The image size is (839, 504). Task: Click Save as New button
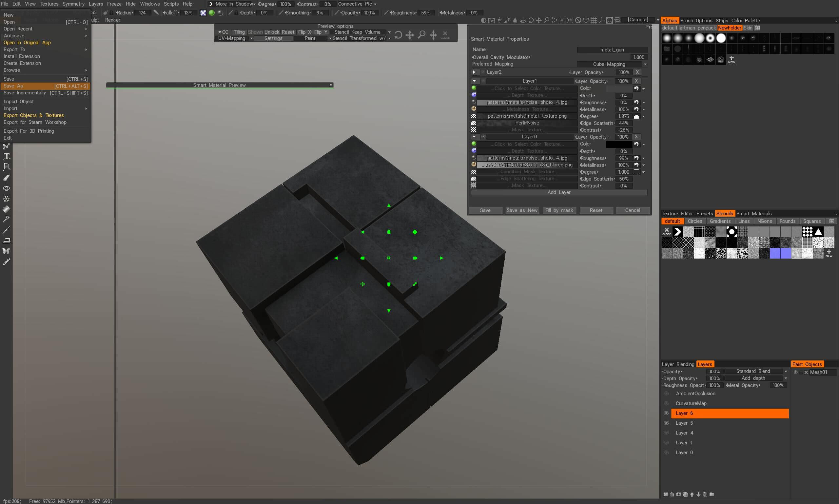(522, 210)
